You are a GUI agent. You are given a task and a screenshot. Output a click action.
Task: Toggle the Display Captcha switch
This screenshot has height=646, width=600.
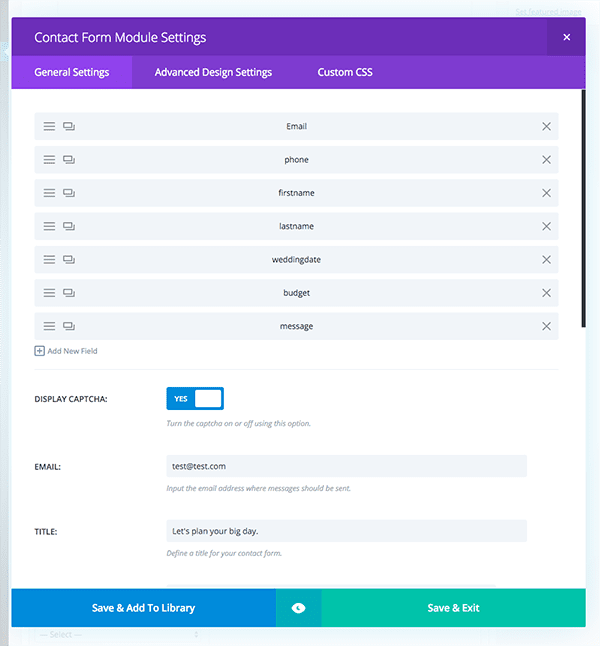(x=195, y=399)
